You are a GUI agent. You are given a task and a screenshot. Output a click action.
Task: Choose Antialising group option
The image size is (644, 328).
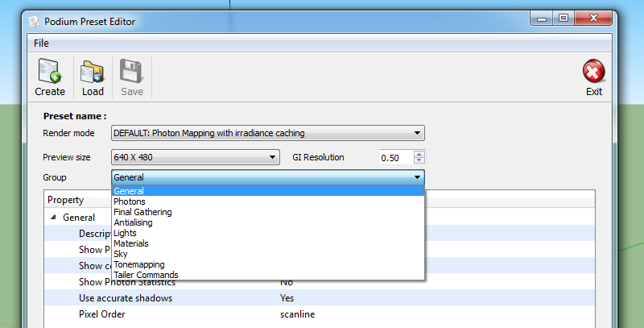point(268,222)
